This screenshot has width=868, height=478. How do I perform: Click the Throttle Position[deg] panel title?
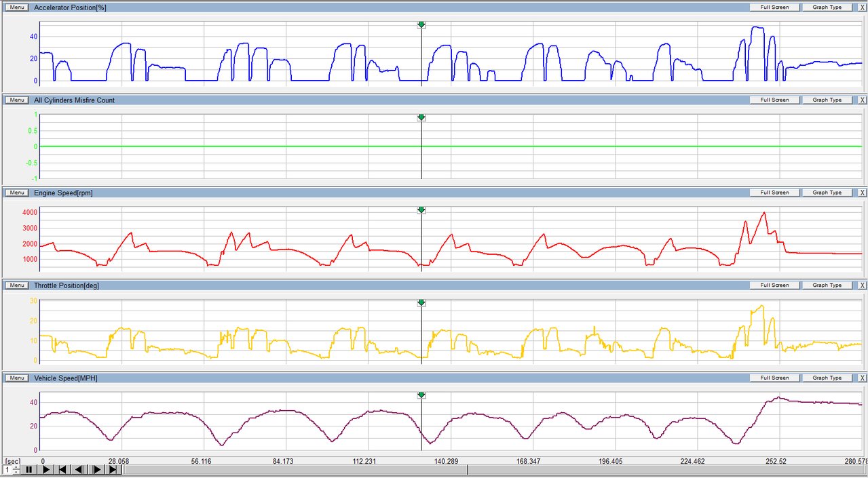(x=67, y=285)
